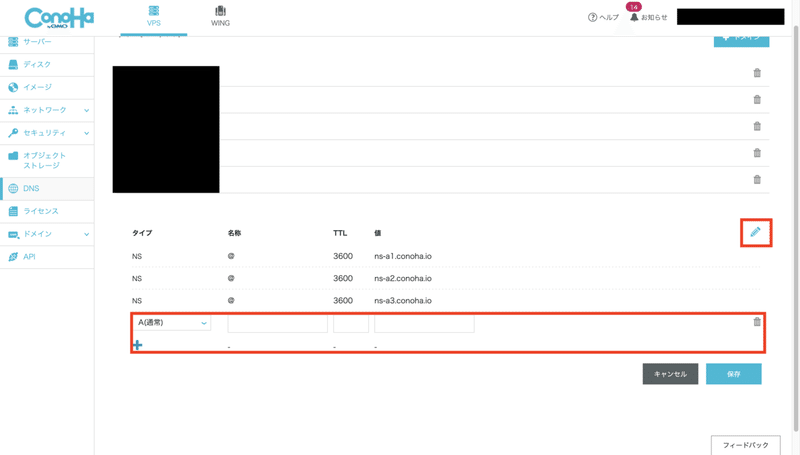Select DNS in the sidebar
This screenshot has width=800, height=455.
[47, 188]
